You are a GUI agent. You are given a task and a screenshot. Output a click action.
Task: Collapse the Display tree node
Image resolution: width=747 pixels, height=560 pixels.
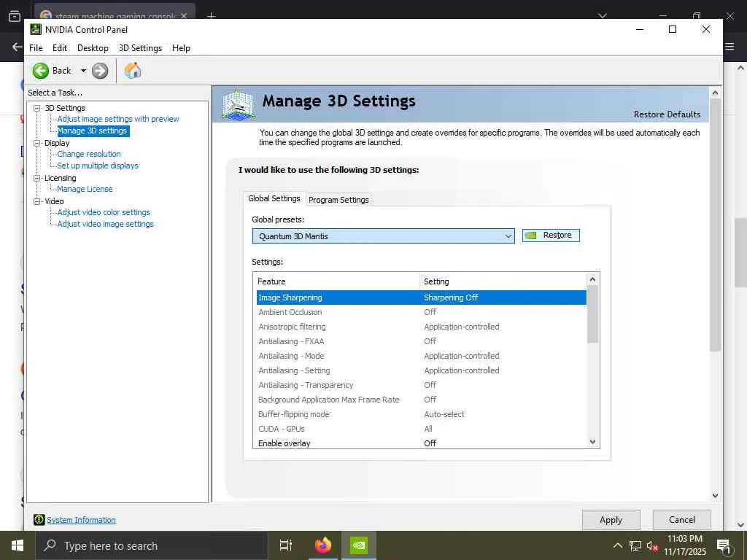click(36, 143)
